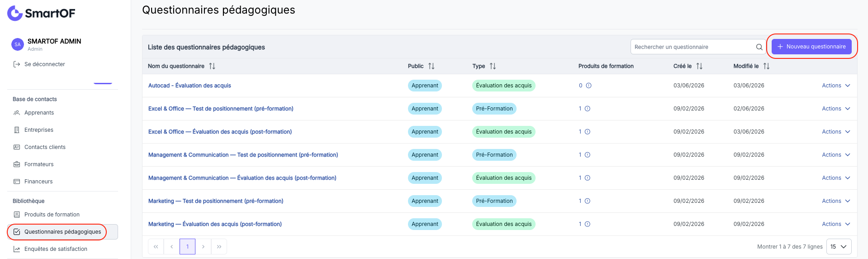The width and height of the screenshot is (868, 259).
Task: Open Enquêtes de satisfaction menu item
Action: pyautogui.click(x=56, y=249)
